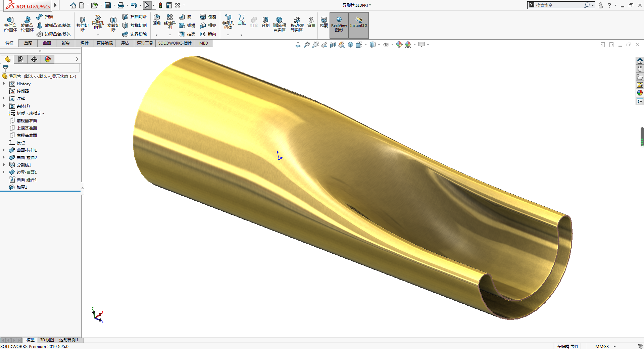Open the 曲线 curves tool
Viewport: 644px width, 349px height.
pos(242,20)
